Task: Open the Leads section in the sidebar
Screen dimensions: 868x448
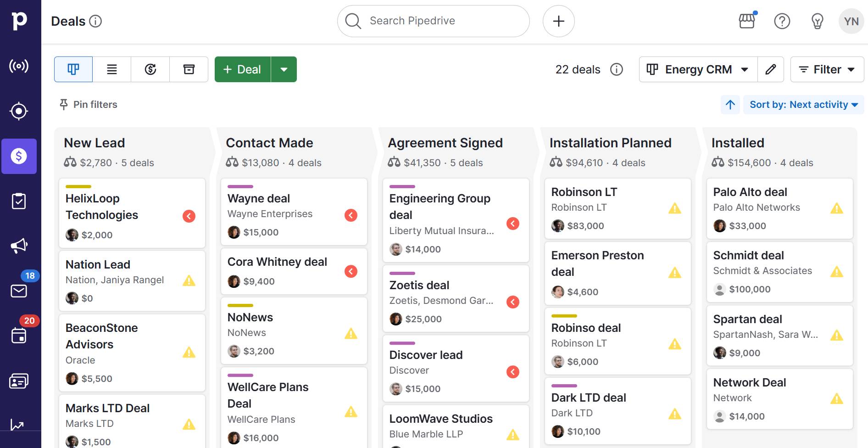Action: coord(19,111)
